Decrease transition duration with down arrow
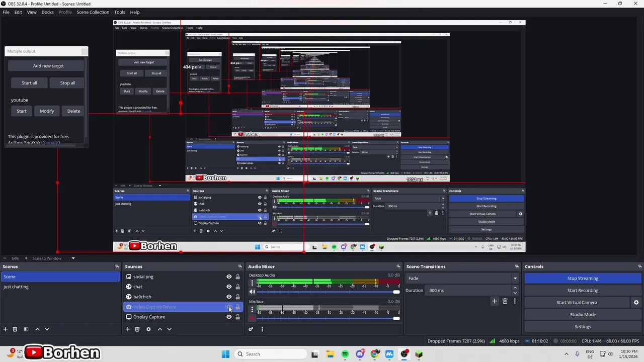Image resolution: width=644 pixels, height=362 pixels. pos(515,293)
